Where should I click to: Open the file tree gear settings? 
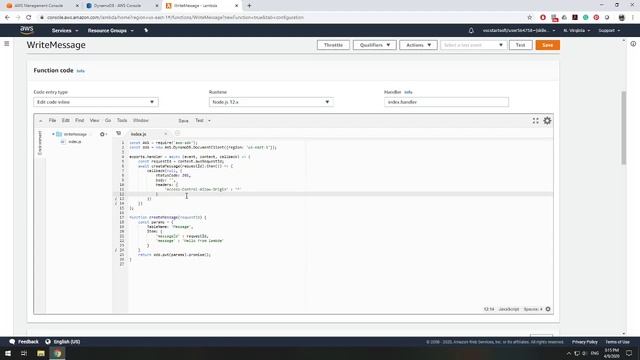[102, 134]
